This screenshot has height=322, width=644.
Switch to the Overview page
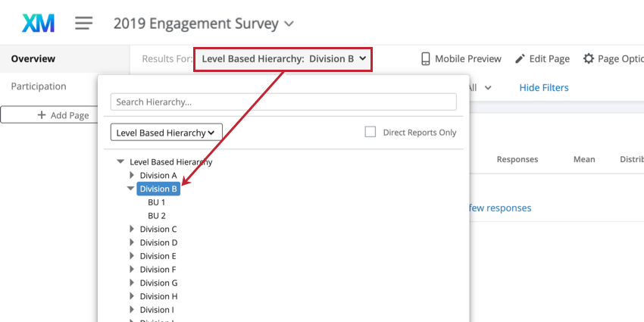point(33,58)
